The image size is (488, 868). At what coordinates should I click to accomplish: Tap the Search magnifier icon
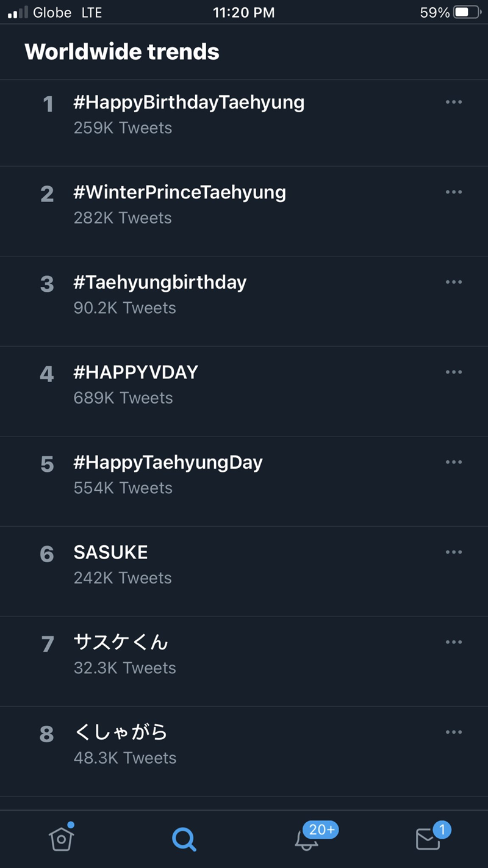point(184,839)
